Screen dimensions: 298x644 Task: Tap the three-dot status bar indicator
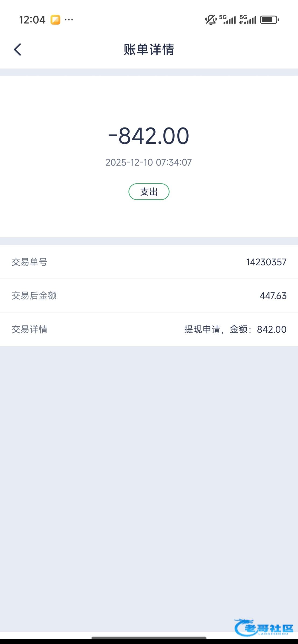click(x=69, y=20)
